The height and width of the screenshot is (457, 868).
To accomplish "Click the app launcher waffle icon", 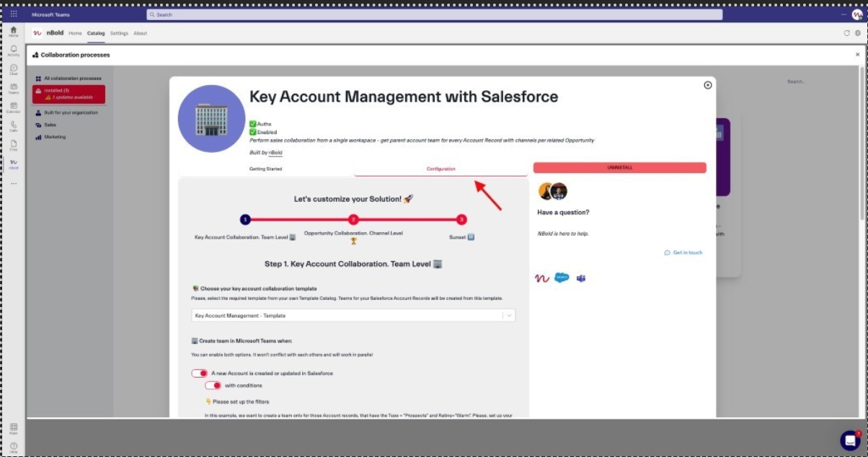I will click(x=13, y=14).
